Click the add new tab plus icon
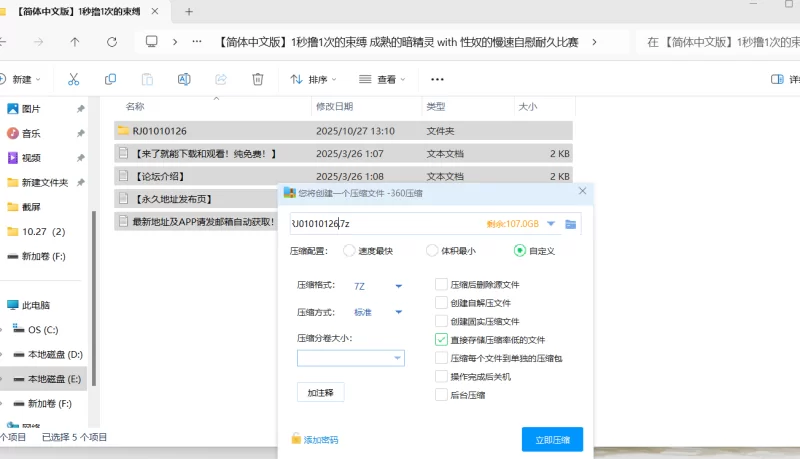 click(189, 11)
